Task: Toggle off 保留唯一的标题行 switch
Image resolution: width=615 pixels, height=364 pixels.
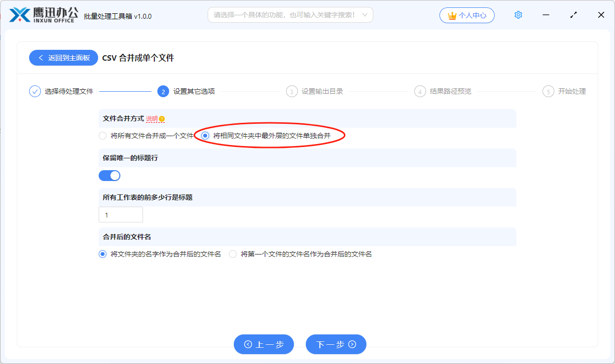Action: click(109, 175)
